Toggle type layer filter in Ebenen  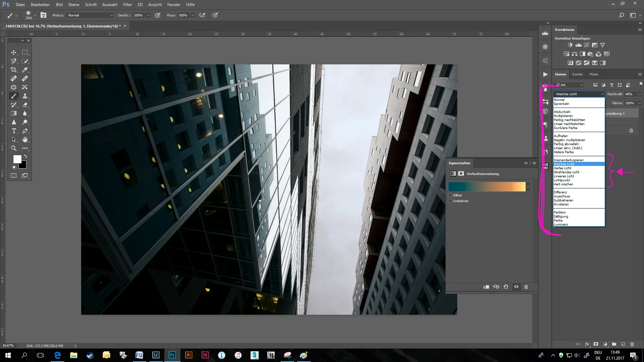(x=611, y=85)
